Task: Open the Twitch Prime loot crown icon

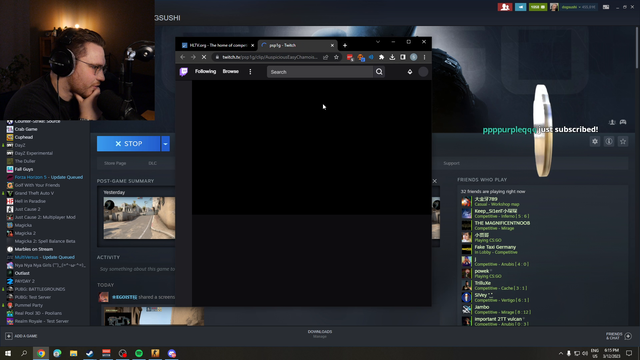Action: (x=410, y=72)
